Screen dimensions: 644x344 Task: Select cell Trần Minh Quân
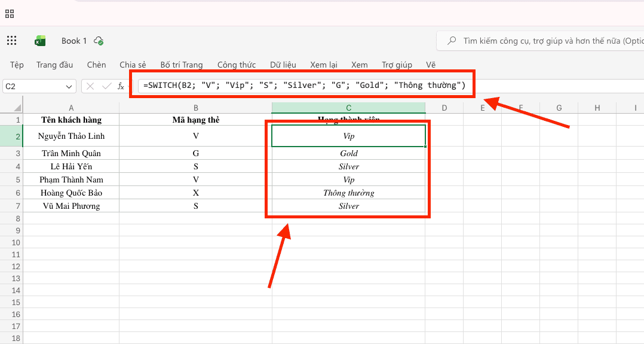coord(71,153)
